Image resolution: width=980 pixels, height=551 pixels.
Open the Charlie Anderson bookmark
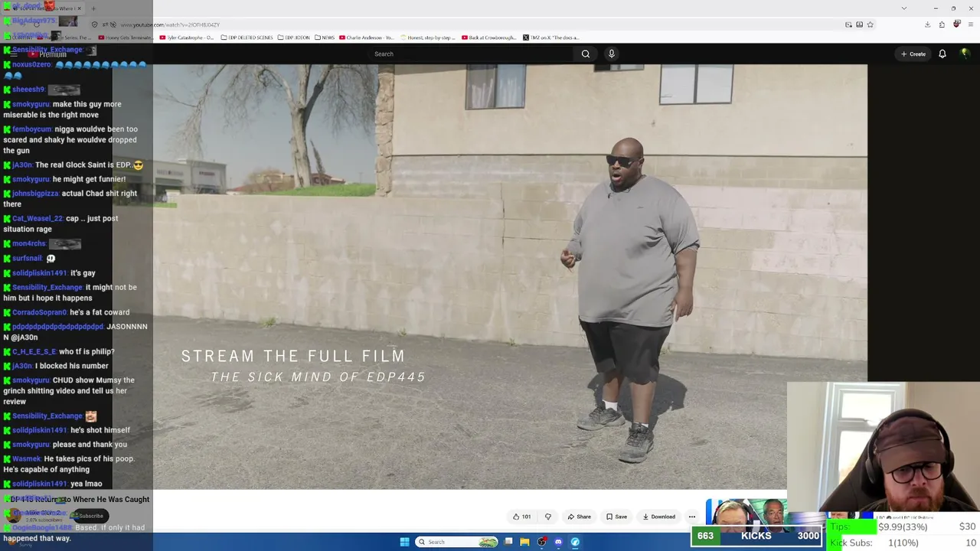point(366,37)
